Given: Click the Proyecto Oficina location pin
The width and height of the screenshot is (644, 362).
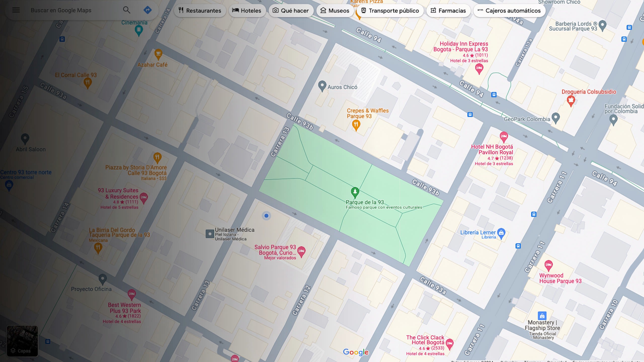Looking at the screenshot, I should (102, 279).
